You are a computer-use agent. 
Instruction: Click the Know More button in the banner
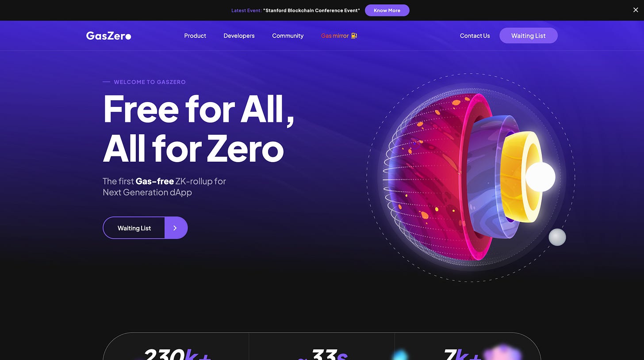point(387,10)
